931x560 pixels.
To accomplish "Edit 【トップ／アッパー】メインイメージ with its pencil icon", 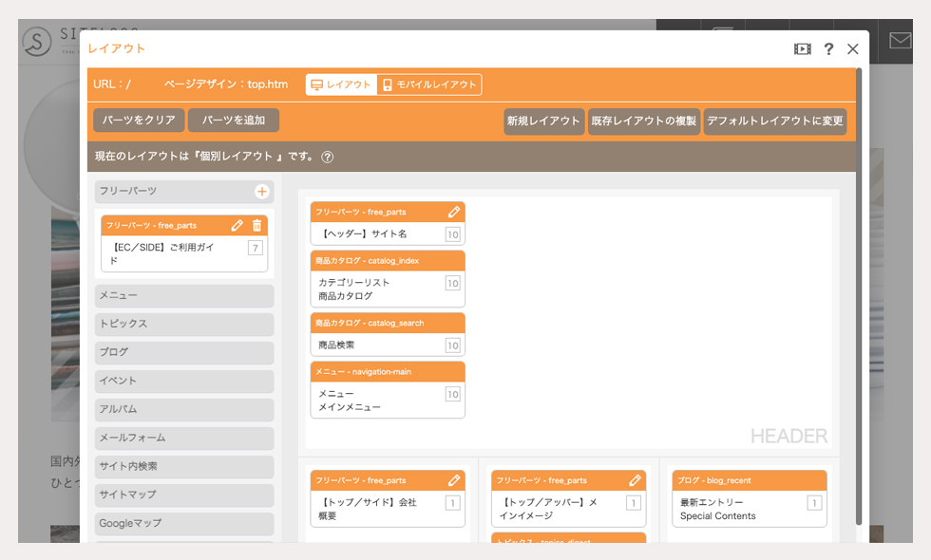I will (635, 480).
